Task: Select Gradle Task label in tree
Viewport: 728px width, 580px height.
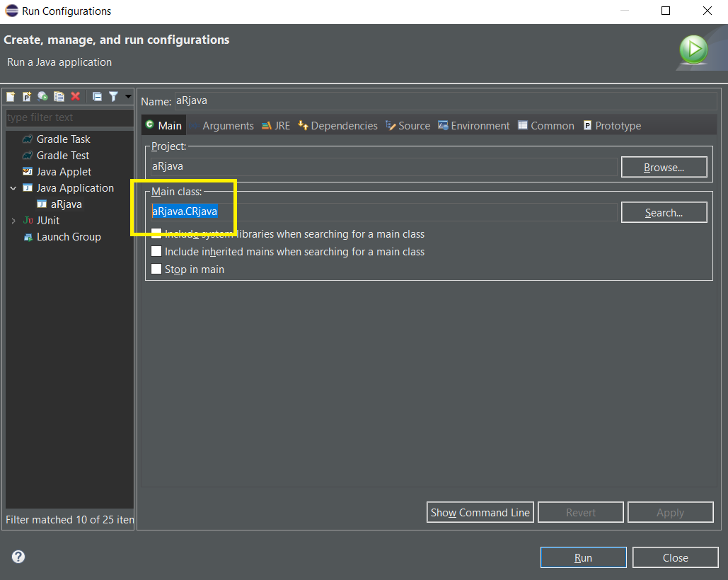Action: pyautogui.click(x=63, y=139)
